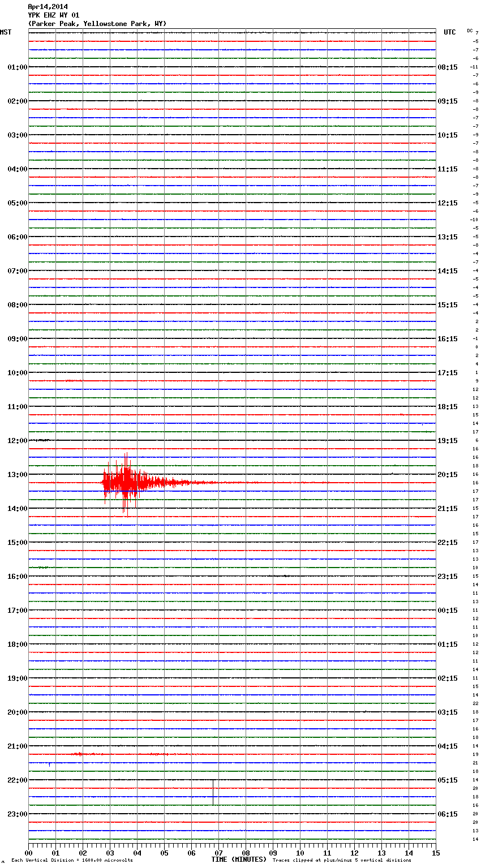The width and height of the screenshot is (481, 868).
Task: Select the 10:15 UTC time label
Action: 448,135
